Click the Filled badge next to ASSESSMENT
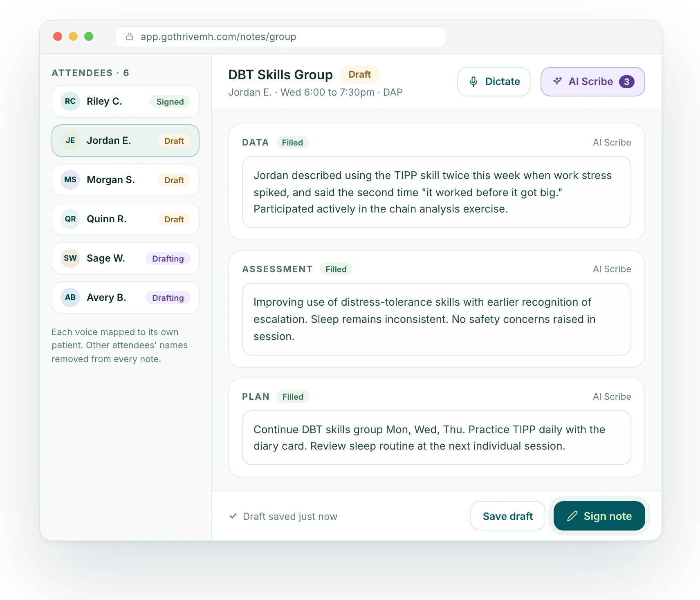The height and width of the screenshot is (600, 700). (x=336, y=269)
